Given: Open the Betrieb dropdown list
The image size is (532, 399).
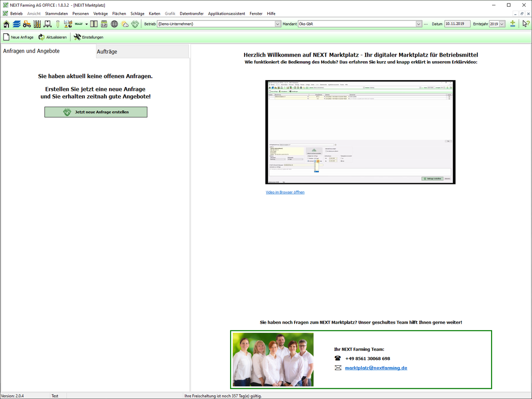Looking at the screenshot, I should point(278,24).
